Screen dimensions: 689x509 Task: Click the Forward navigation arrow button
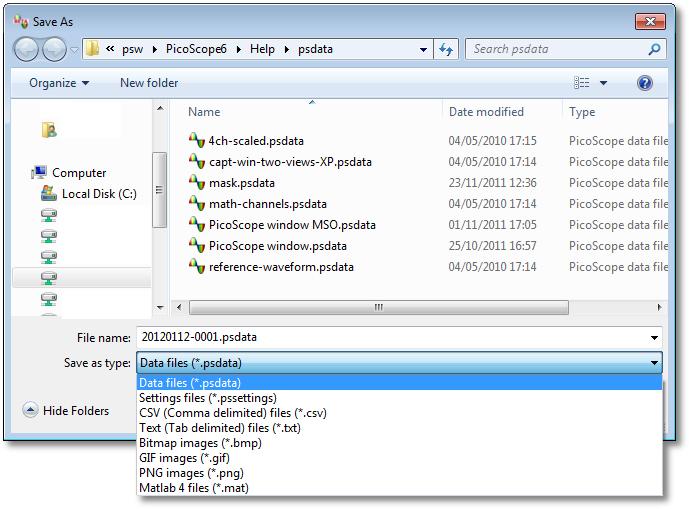(54, 49)
